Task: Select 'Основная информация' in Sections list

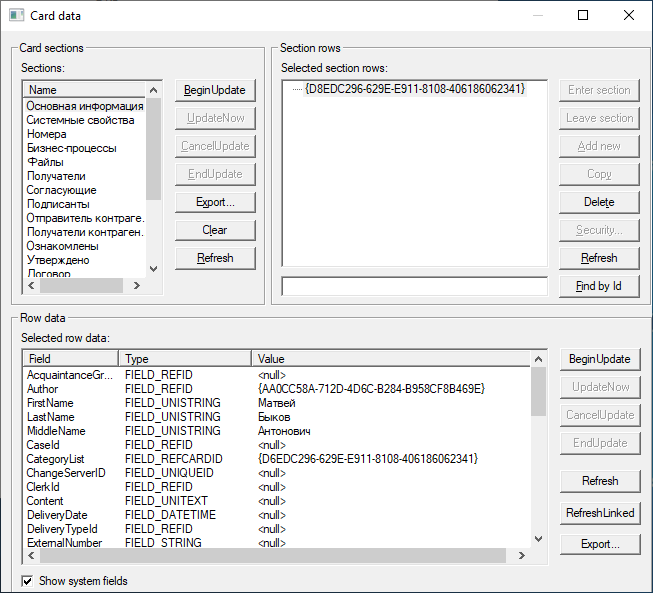Action: pyautogui.click(x=85, y=106)
